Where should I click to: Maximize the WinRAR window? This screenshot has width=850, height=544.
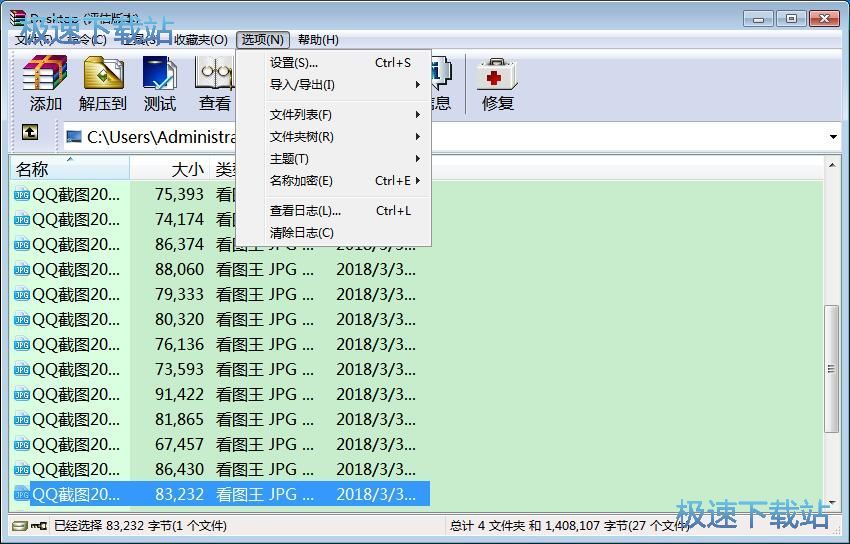point(791,19)
